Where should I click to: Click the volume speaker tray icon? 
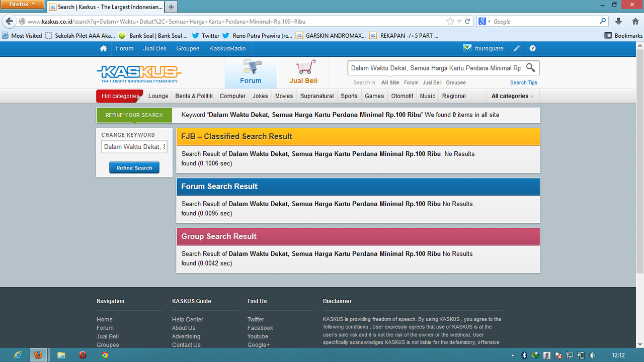[x=592, y=355]
